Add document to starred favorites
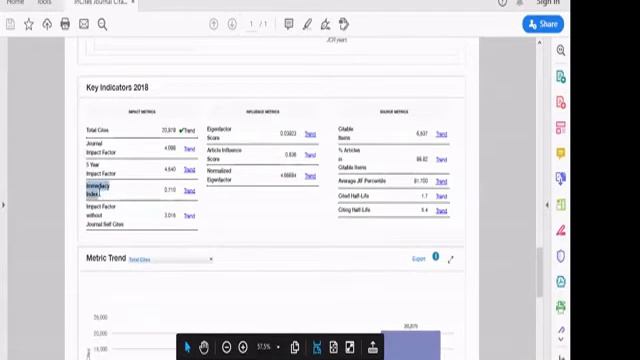The width and height of the screenshot is (640, 360). tap(29, 24)
